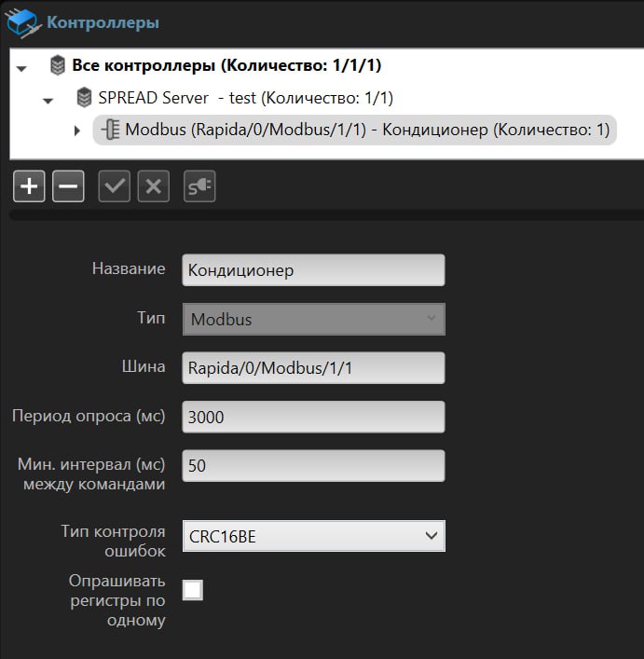
Task: Select Все контроллеры tree row
Action: (x=226, y=65)
